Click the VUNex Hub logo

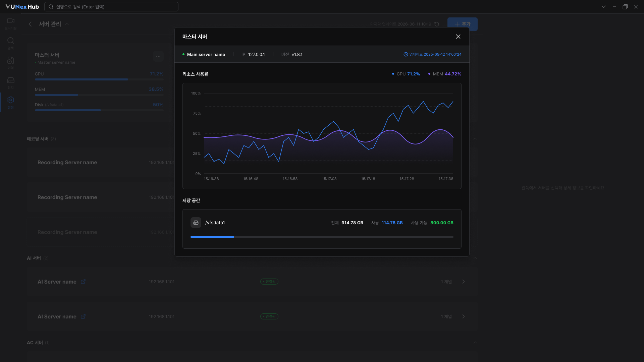click(x=22, y=7)
